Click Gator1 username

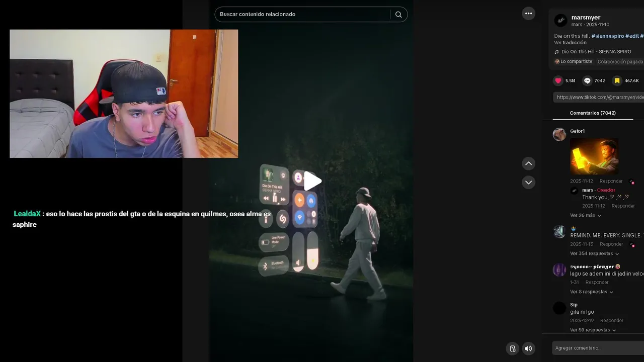[577, 131]
